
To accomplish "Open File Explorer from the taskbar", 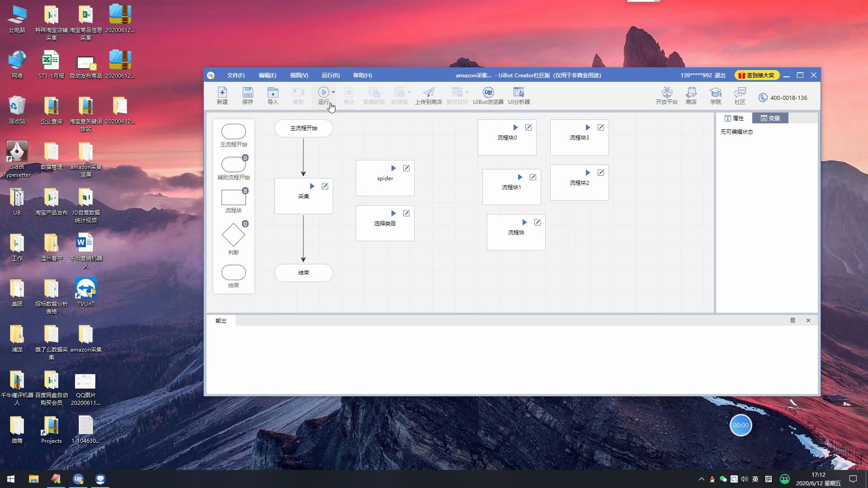I will [33, 479].
